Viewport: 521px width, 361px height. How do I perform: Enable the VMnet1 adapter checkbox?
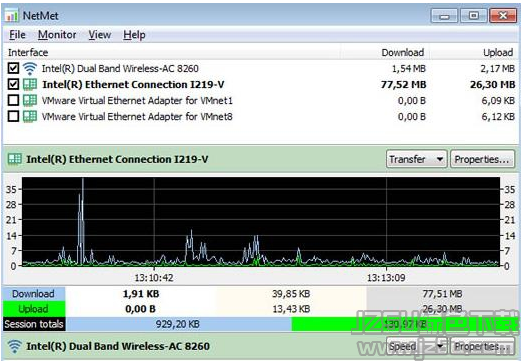(x=13, y=100)
